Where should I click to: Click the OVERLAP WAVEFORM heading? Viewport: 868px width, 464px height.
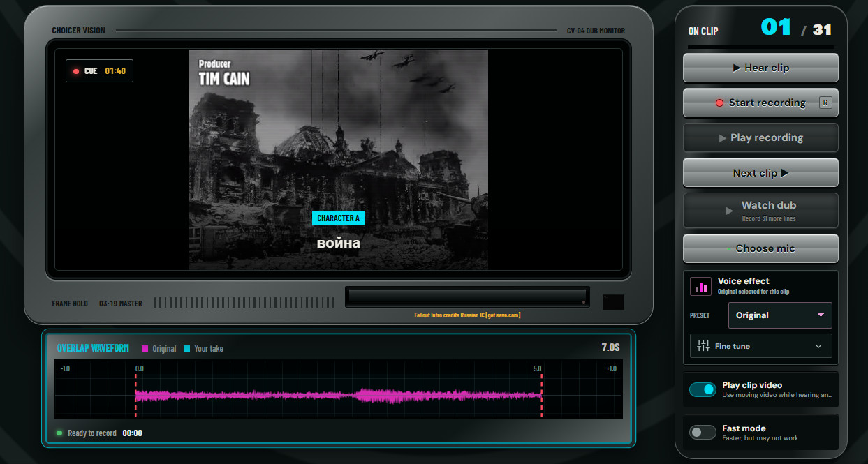[x=92, y=348]
